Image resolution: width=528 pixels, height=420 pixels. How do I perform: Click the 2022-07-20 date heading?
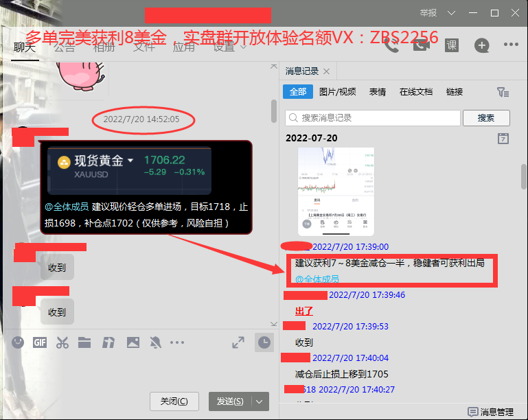pyautogui.click(x=311, y=138)
